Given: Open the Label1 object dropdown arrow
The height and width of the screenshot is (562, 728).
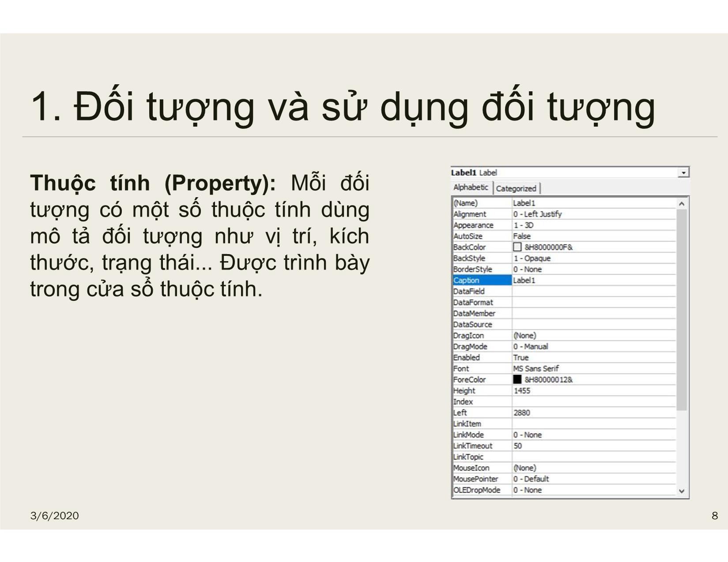Looking at the screenshot, I should pyautogui.click(x=683, y=172).
